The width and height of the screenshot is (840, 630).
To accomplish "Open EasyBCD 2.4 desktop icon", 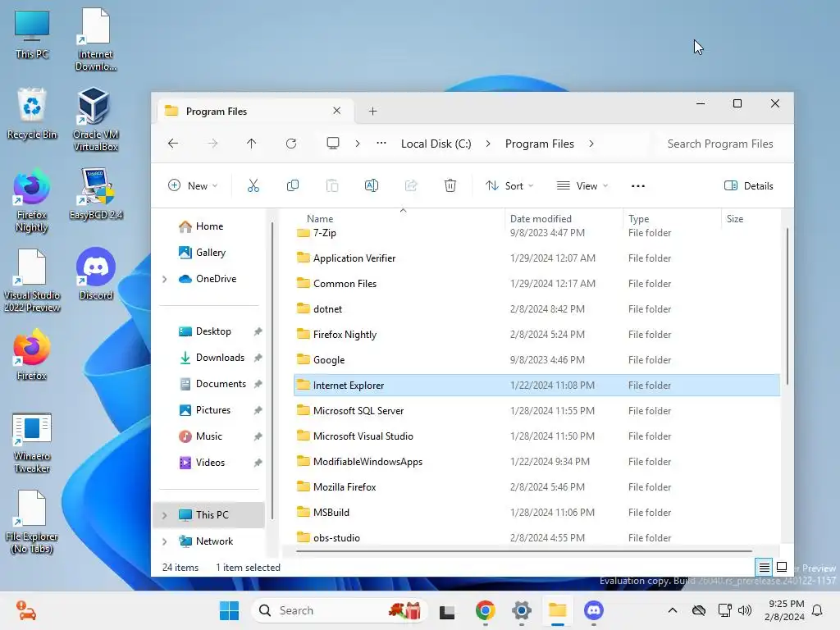I will click(96, 194).
